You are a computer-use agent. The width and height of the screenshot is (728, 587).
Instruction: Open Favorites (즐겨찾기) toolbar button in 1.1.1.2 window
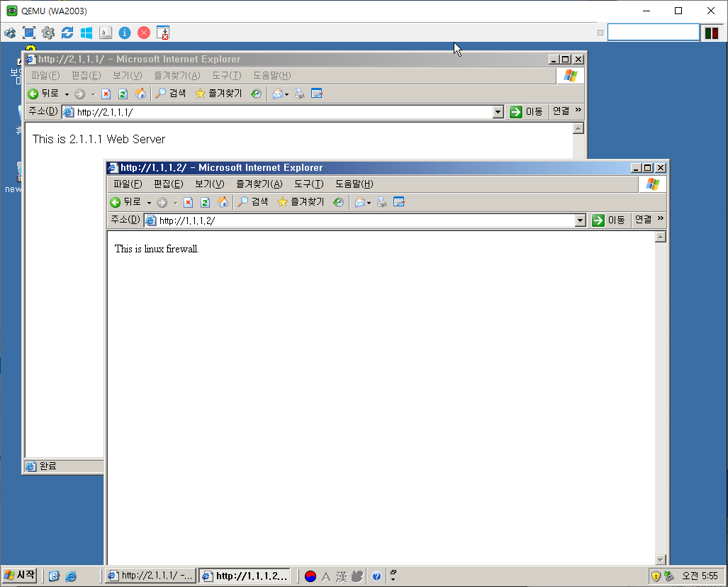pyautogui.click(x=301, y=202)
